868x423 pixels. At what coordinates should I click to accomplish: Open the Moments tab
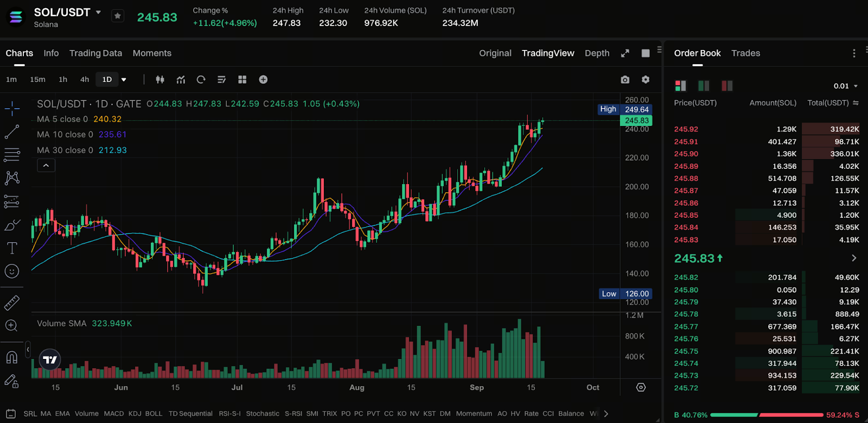coord(152,53)
